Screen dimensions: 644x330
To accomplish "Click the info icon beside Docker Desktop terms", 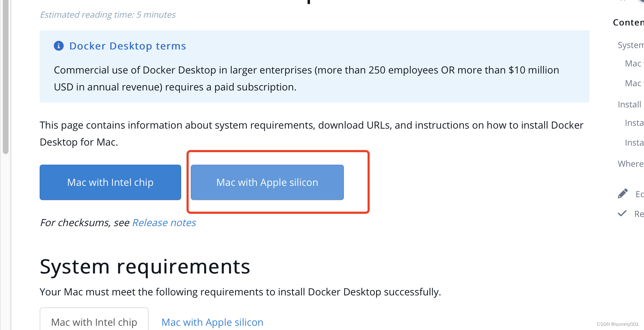I will 59,46.
